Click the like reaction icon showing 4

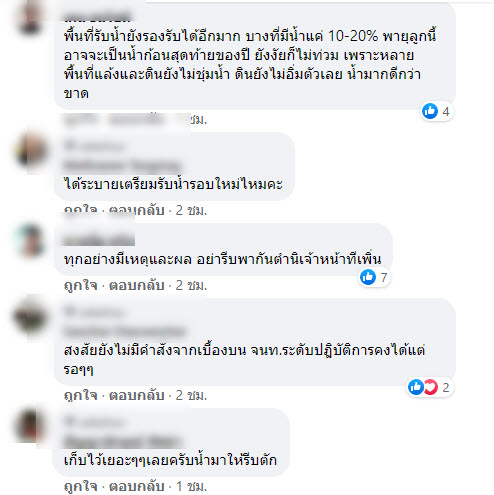coord(430,111)
